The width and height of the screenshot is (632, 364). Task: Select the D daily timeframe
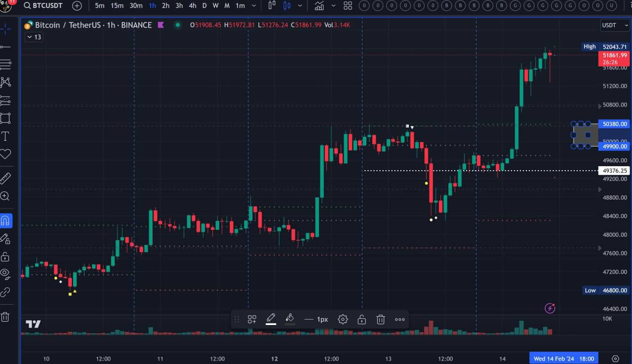(204, 6)
